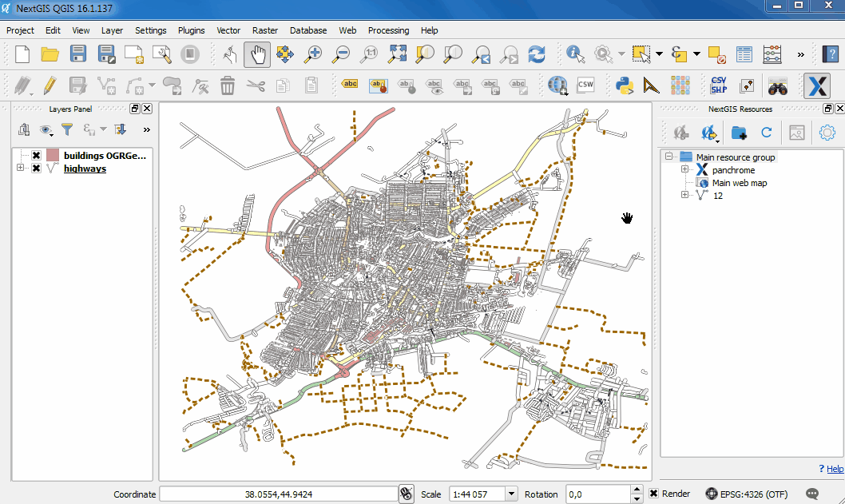
Task: Open NextGIS Connect settings gear
Action: [x=828, y=133]
